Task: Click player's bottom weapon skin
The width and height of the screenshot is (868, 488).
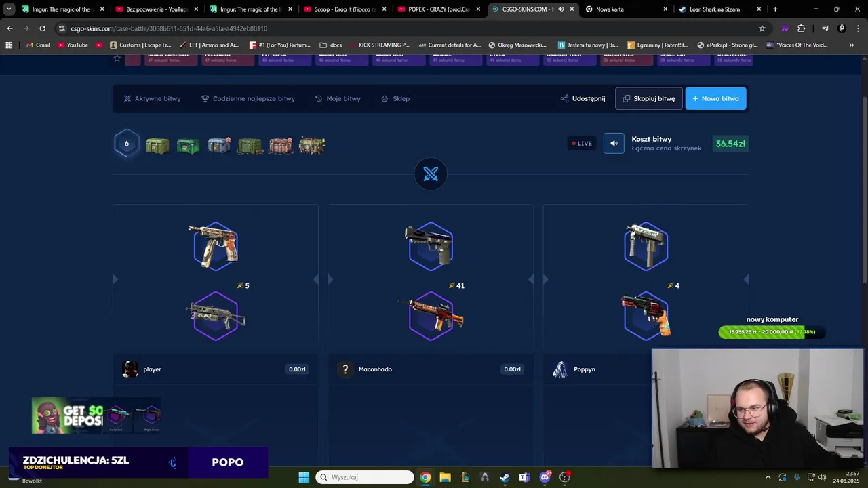Action: pos(215,316)
